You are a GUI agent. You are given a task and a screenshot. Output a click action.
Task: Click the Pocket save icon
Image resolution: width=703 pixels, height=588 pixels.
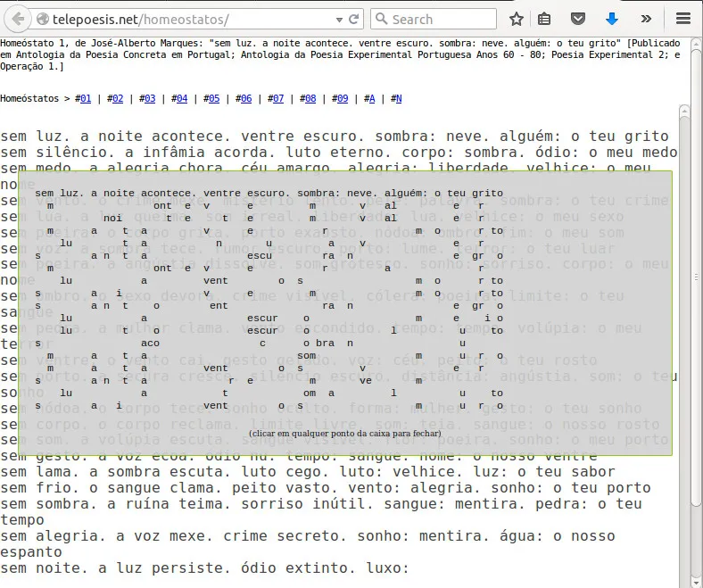click(578, 19)
